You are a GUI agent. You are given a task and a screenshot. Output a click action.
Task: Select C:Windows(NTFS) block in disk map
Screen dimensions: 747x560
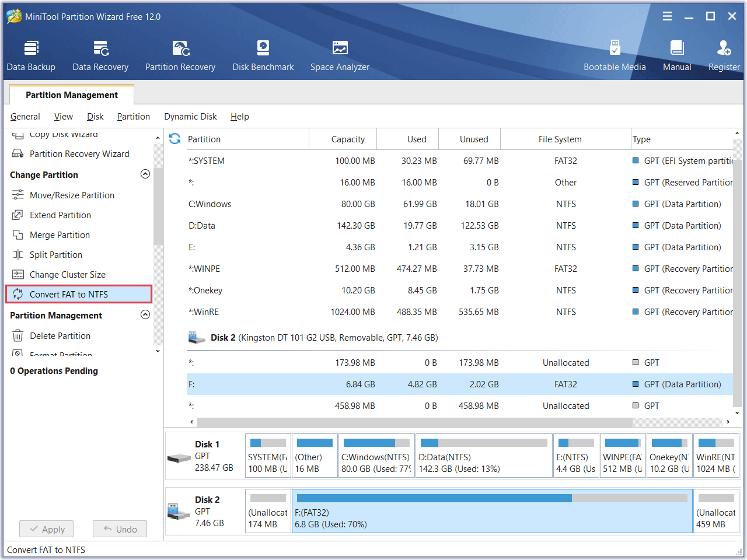point(376,456)
